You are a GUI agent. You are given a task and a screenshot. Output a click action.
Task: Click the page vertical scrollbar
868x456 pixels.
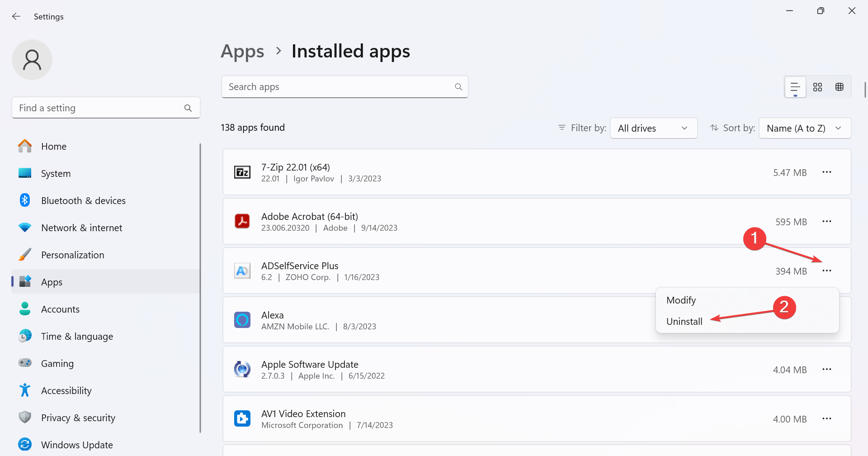(865, 90)
